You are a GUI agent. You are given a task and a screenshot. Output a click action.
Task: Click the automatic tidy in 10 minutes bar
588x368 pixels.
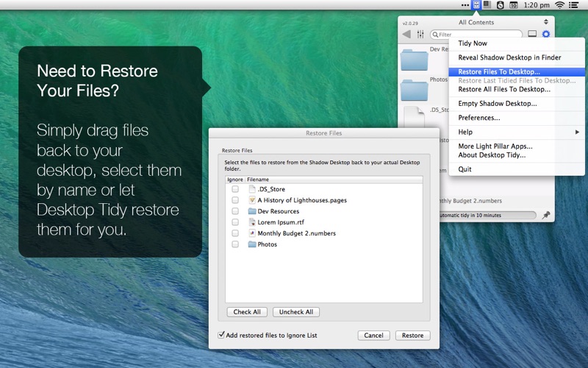487,215
